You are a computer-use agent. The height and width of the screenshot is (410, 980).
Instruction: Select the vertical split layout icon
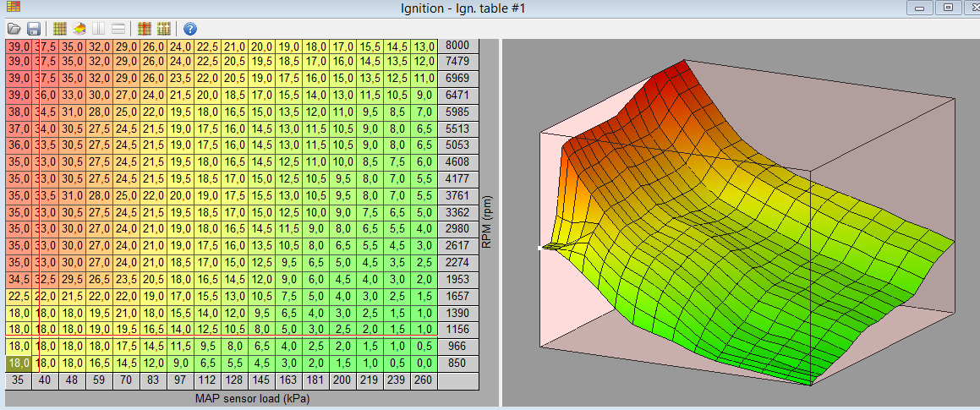tap(100, 29)
